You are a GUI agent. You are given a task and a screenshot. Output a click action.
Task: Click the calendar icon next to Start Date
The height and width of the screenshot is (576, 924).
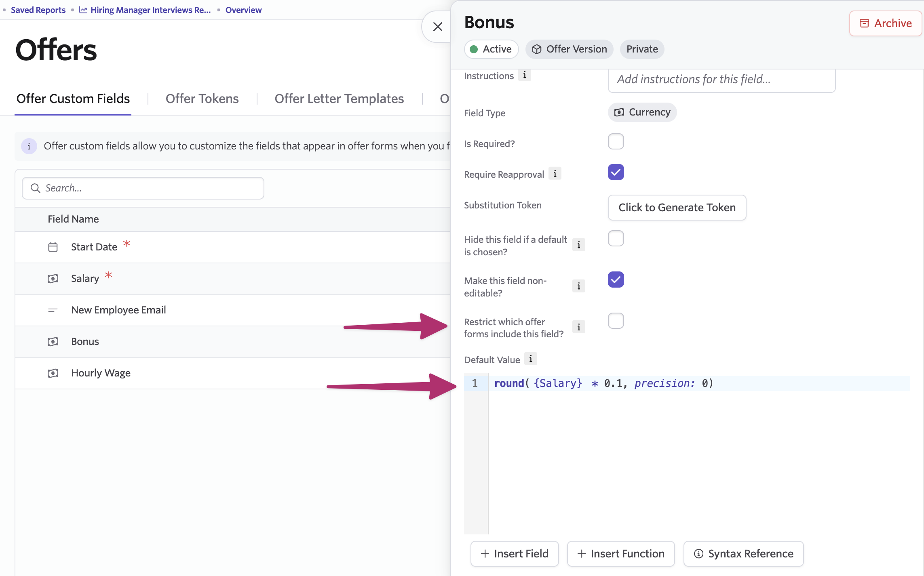53,247
